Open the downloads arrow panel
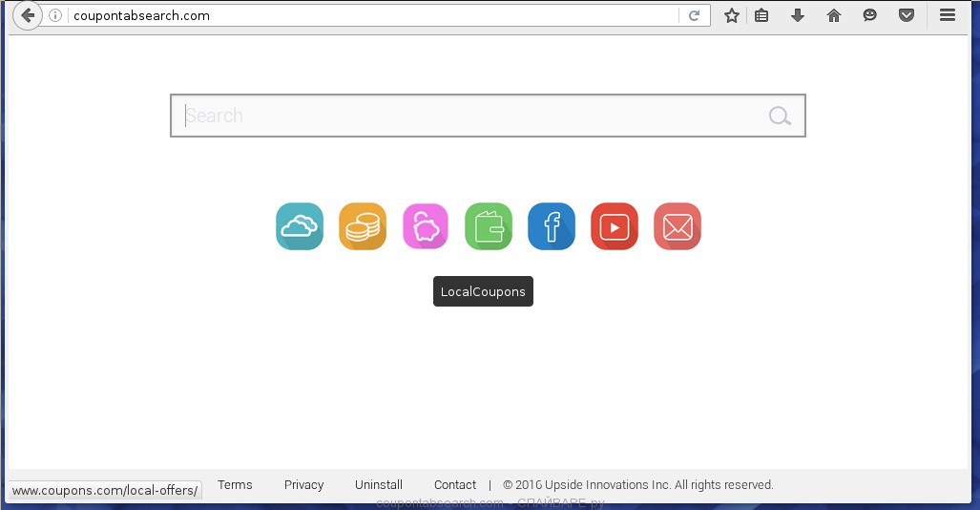This screenshot has width=980, height=510. click(798, 15)
